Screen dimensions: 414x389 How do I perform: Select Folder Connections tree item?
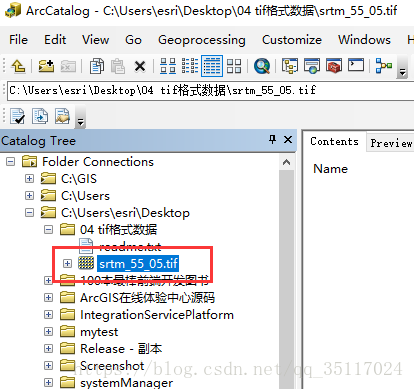coord(98,162)
